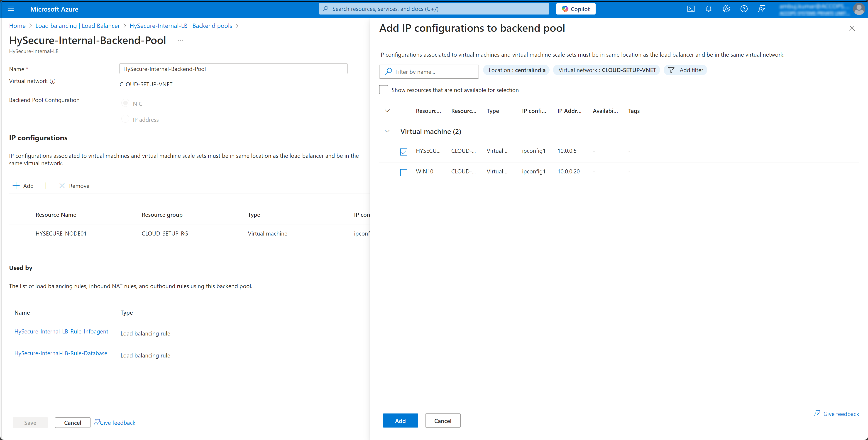Go to HySecure-Internal-LB Backend pools breadcrumb
Image resolution: width=868 pixels, height=440 pixels.
[x=181, y=26]
